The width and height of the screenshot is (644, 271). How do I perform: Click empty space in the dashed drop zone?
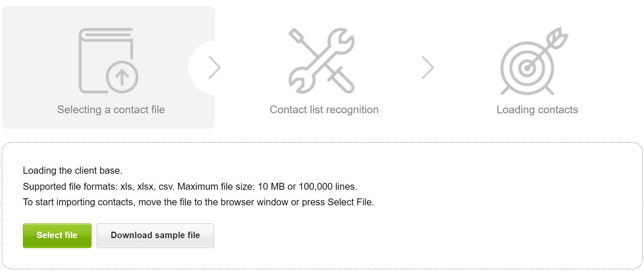432,233
